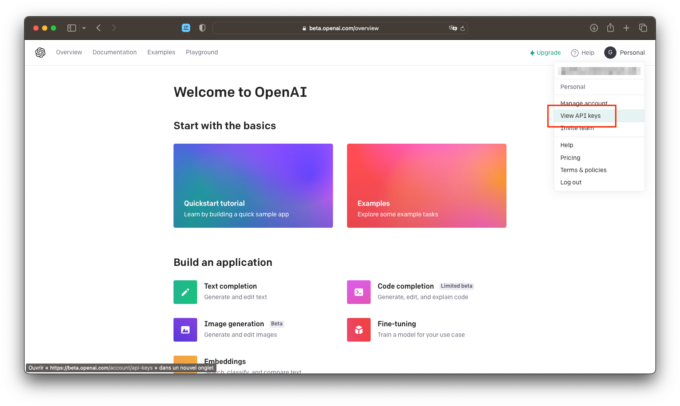Click the blurred account email in the menu
The image size is (680, 406).
coord(599,71)
